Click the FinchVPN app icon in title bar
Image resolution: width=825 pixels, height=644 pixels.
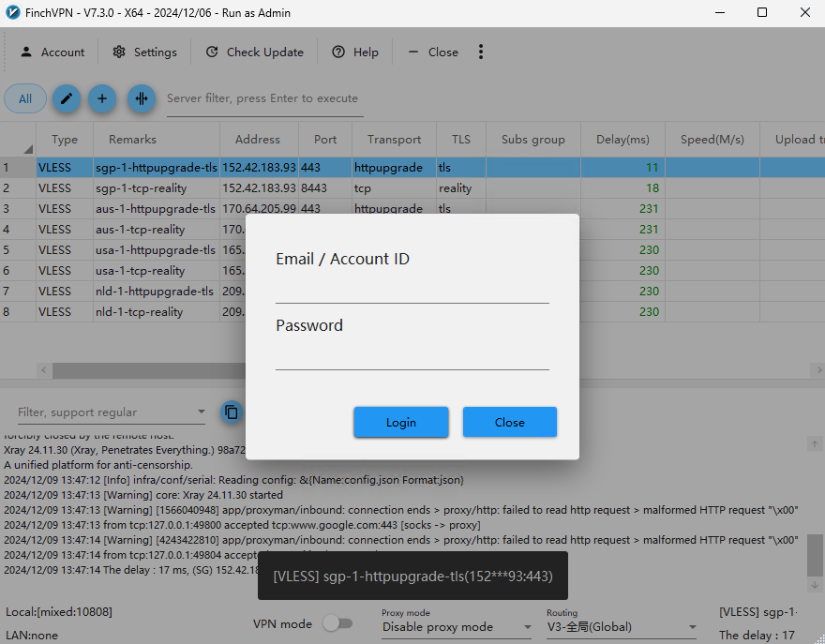point(12,12)
